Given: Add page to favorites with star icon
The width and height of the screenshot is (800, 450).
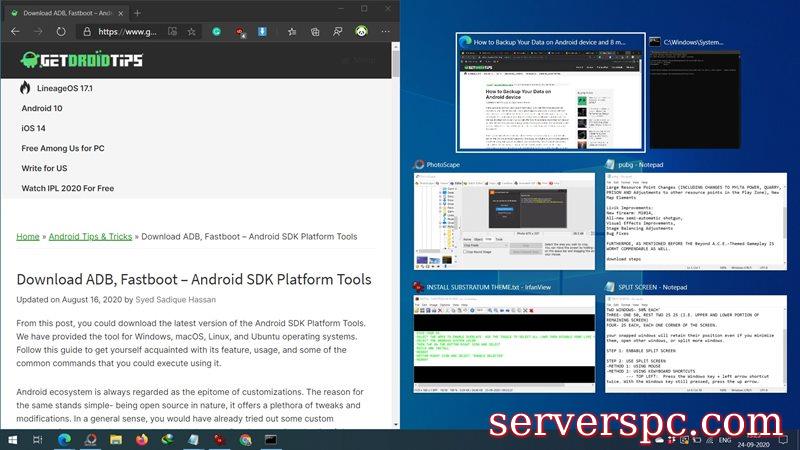Looking at the screenshot, I should [x=191, y=32].
